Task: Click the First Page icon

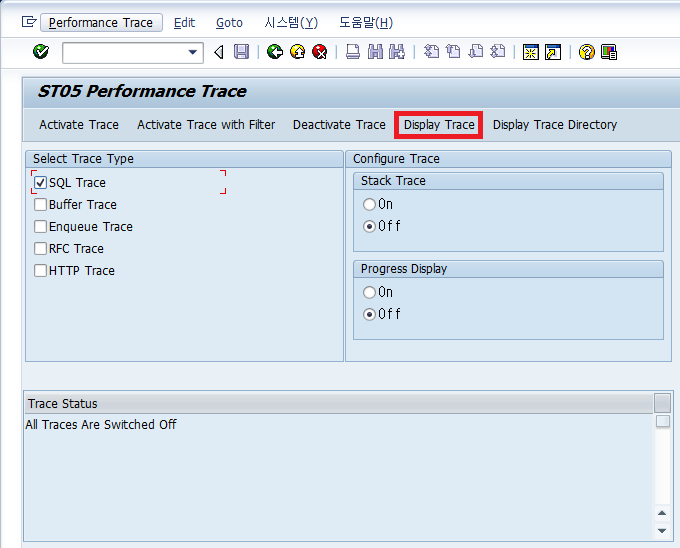Action: (431, 52)
